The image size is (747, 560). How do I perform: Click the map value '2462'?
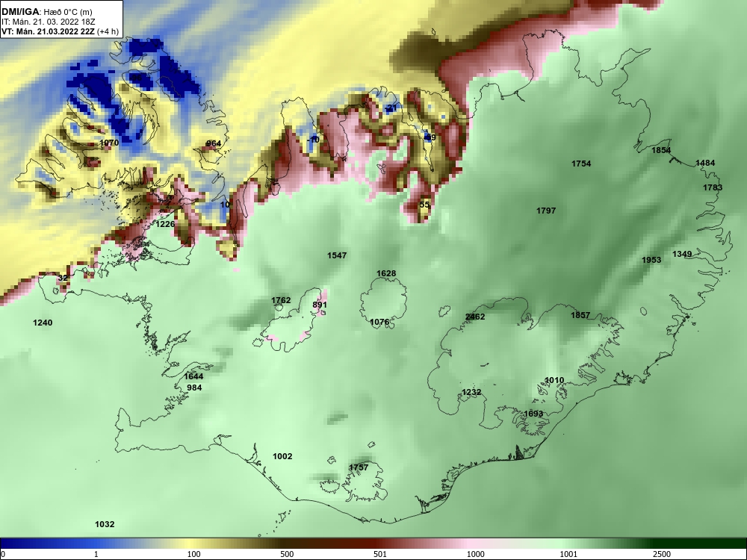475,317
